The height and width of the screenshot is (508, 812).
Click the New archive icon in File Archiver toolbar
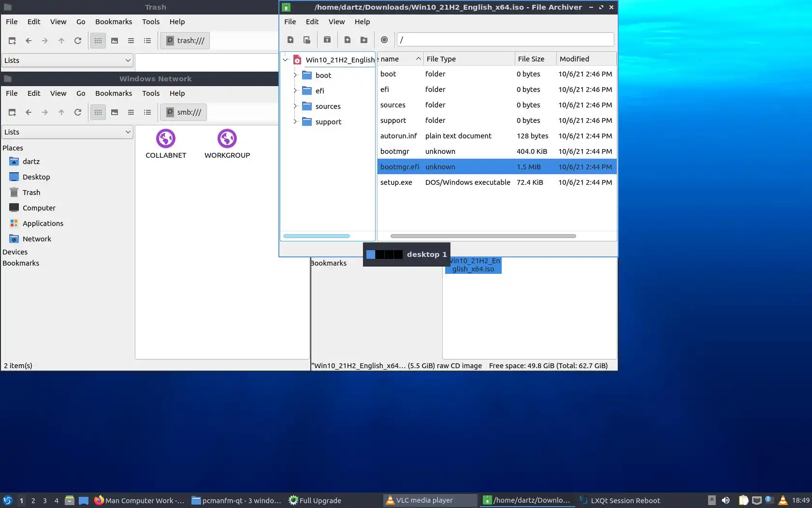[290, 40]
